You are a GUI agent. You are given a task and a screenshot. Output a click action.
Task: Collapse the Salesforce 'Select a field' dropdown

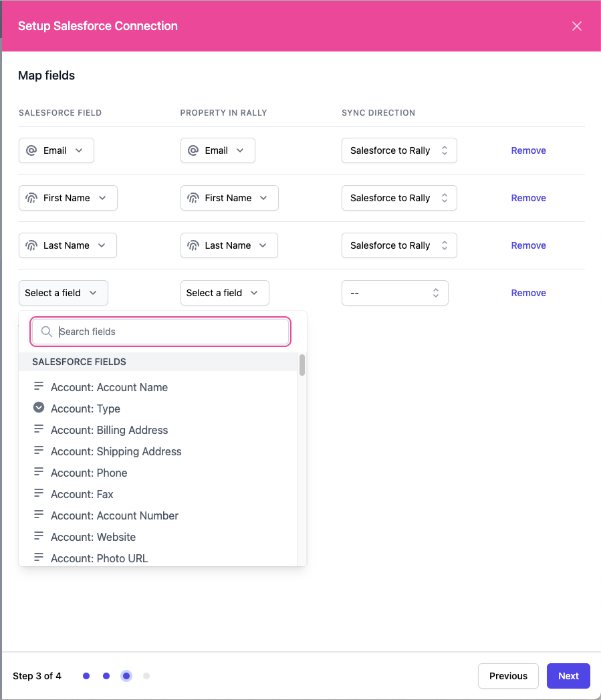(64, 293)
